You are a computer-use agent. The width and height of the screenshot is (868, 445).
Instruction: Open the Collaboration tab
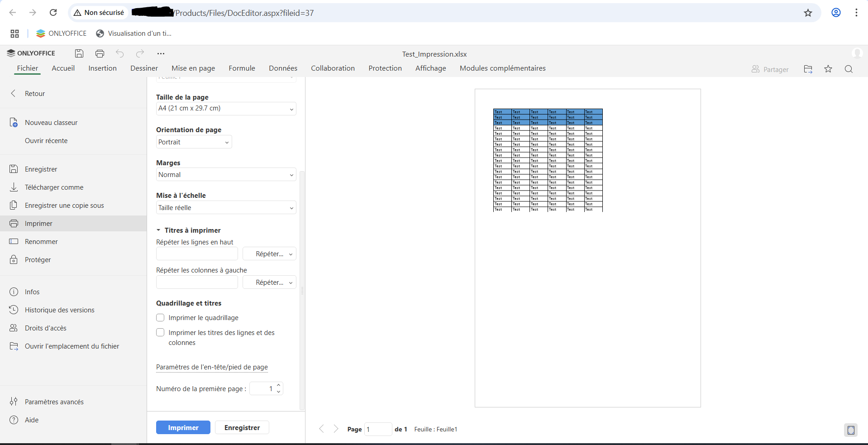(333, 68)
